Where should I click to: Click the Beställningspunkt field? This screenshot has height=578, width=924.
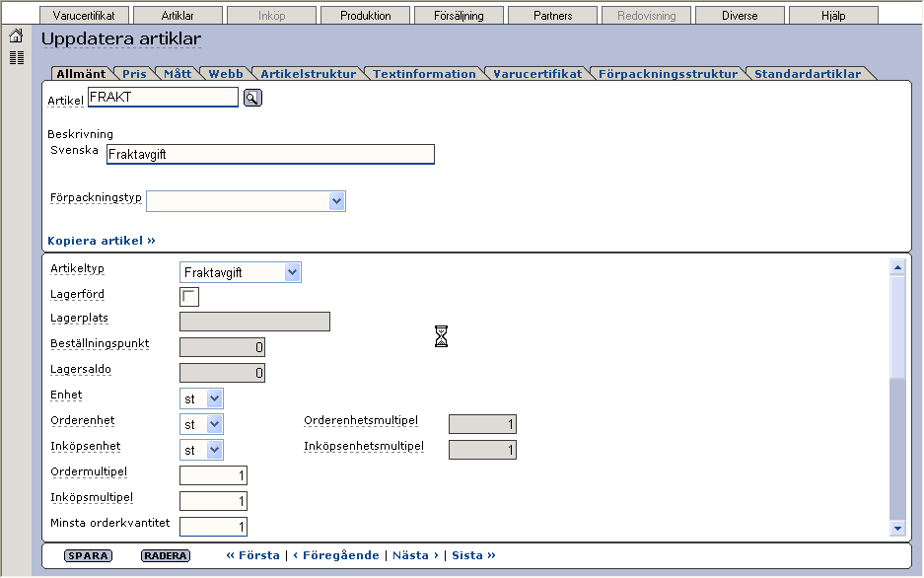222,347
